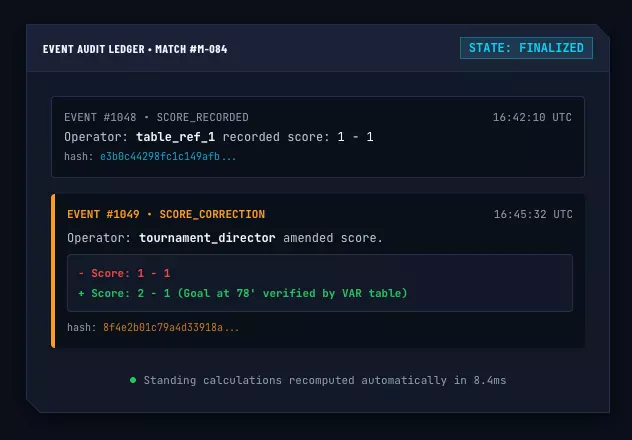Click the 16:45:32 UTC timestamp
The height and width of the screenshot is (440, 632).
point(533,214)
